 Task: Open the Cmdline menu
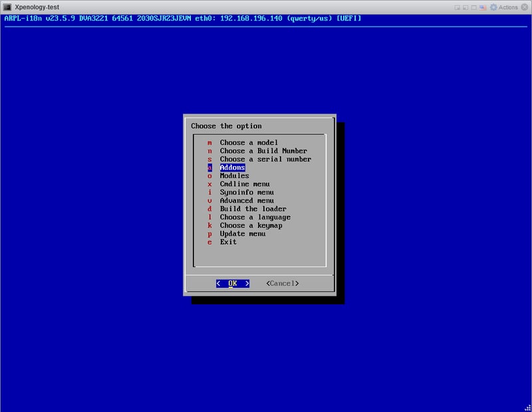[244, 184]
